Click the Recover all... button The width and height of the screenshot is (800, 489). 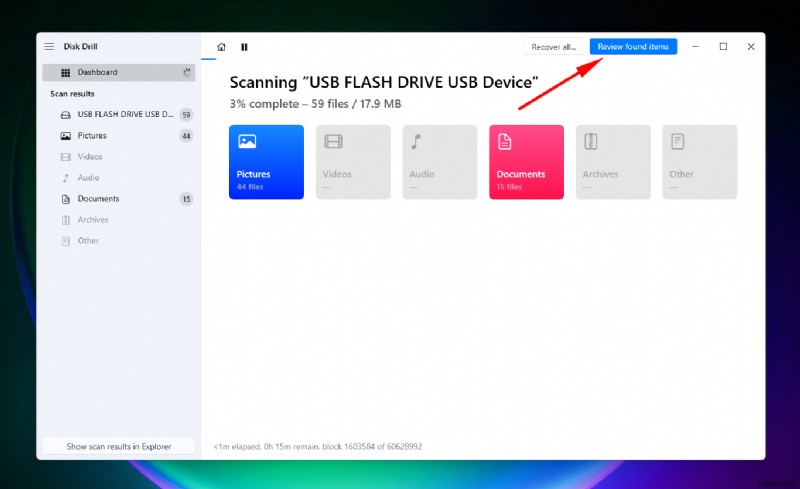pyautogui.click(x=554, y=46)
